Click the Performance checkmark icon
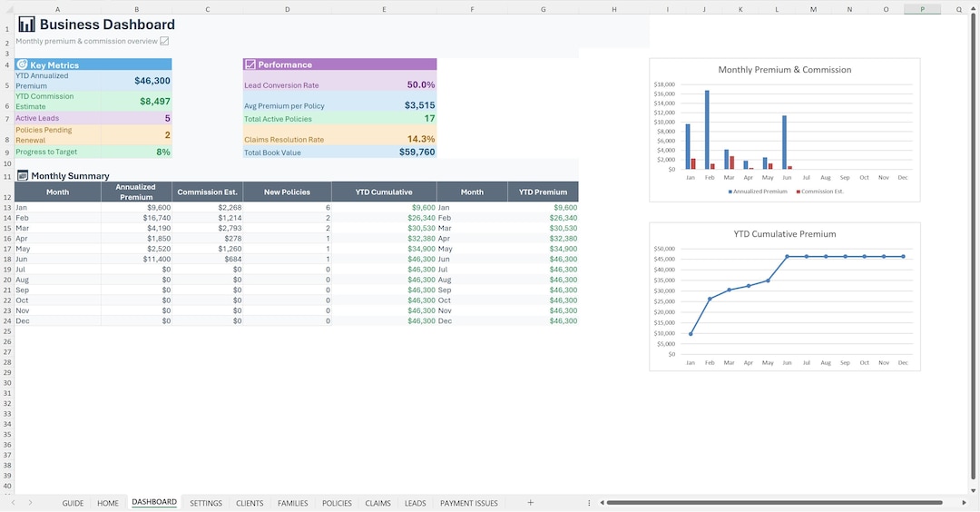 click(x=250, y=64)
